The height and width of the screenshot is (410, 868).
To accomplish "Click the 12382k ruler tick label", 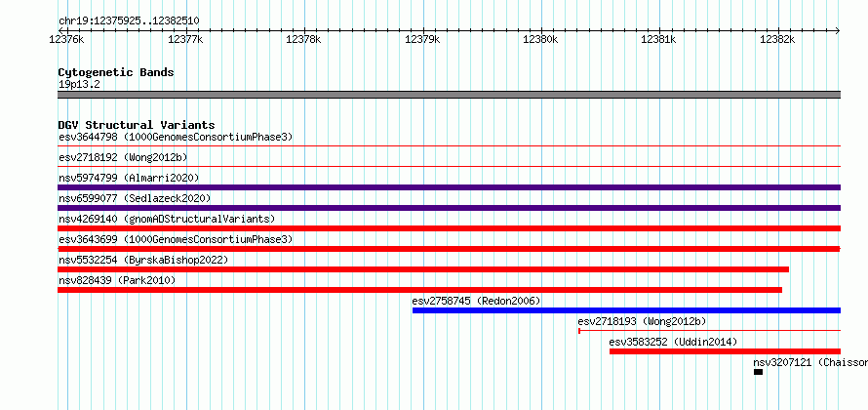I will point(777,39).
